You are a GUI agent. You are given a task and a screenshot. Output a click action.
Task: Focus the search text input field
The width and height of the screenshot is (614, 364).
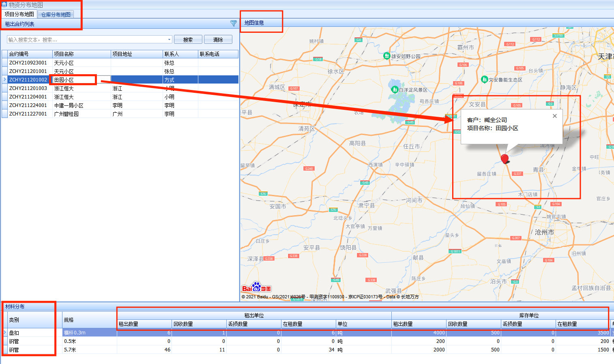click(87, 40)
